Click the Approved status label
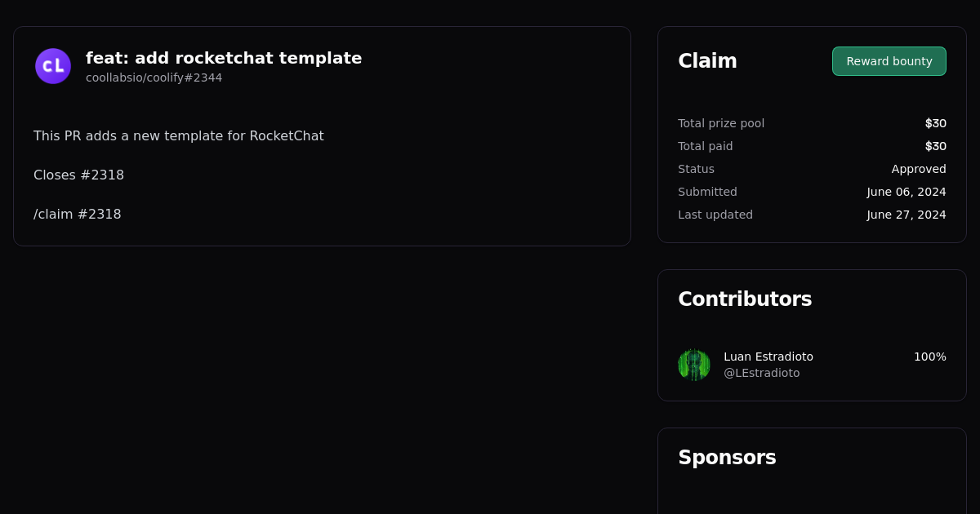 (x=919, y=169)
